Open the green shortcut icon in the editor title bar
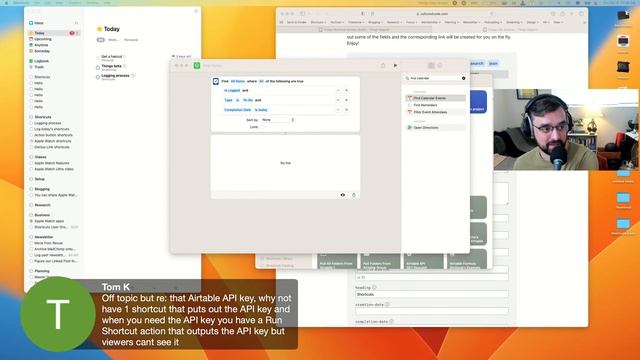 tap(197, 65)
